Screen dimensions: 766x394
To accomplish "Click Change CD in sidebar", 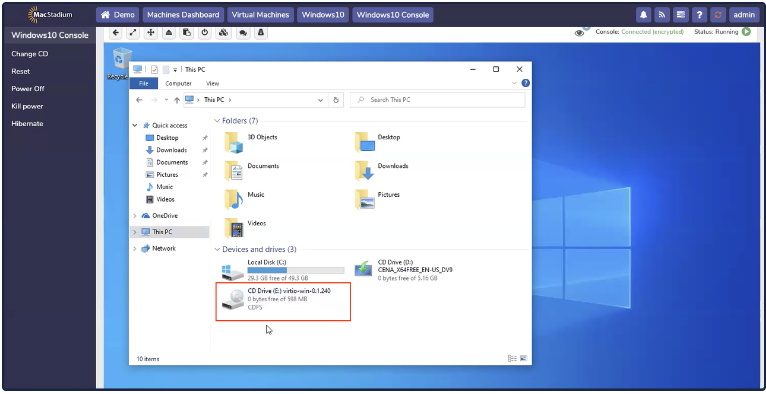I will tap(30, 54).
